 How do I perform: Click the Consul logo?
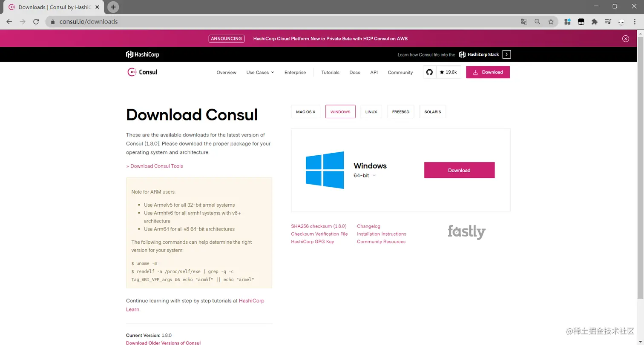coord(142,72)
